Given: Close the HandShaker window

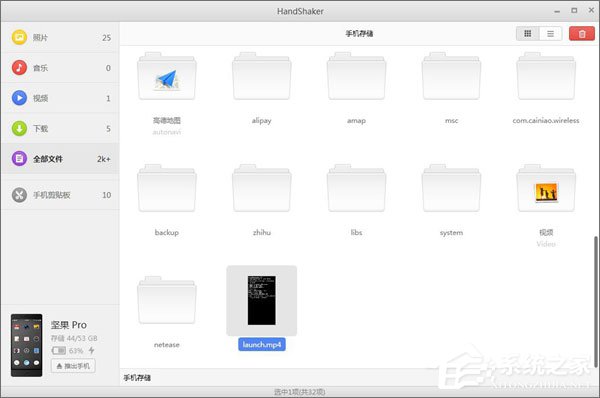Looking at the screenshot, I should click(x=591, y=11).
